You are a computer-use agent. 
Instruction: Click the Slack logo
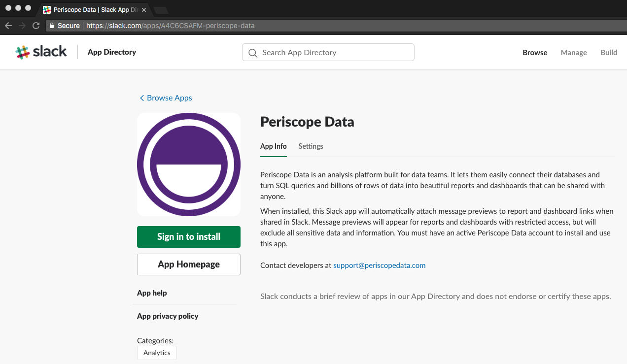coord(41,52)
